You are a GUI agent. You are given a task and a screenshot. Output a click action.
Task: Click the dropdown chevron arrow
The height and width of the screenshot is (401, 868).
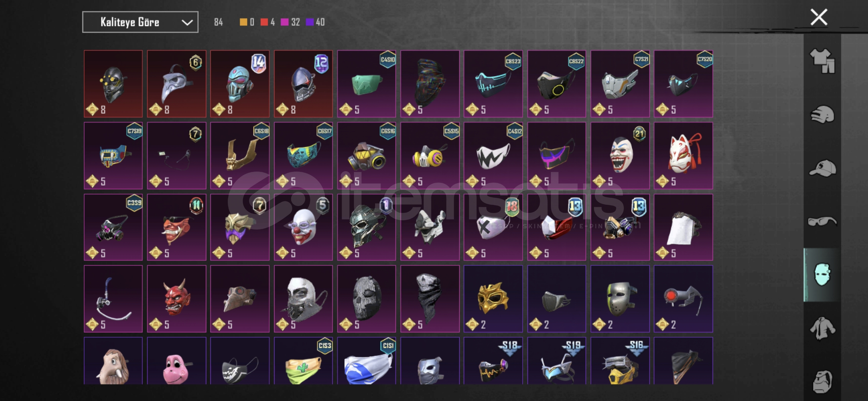(187, 23)
